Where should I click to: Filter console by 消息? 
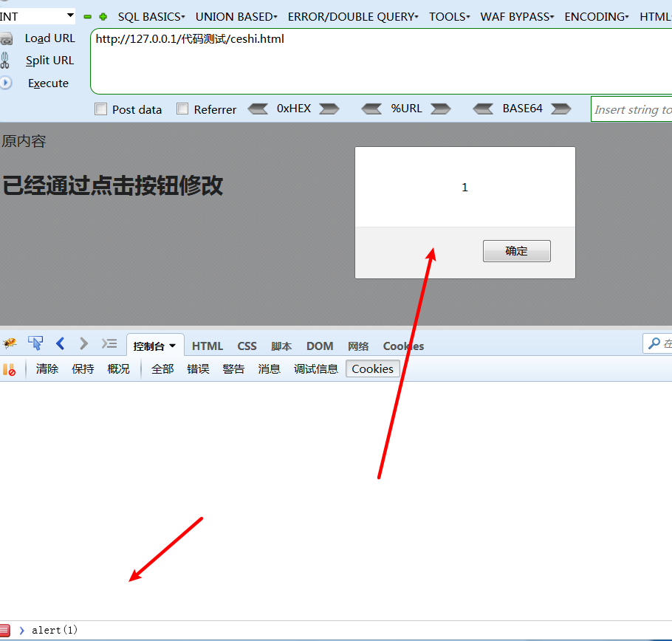click(269, 369)
